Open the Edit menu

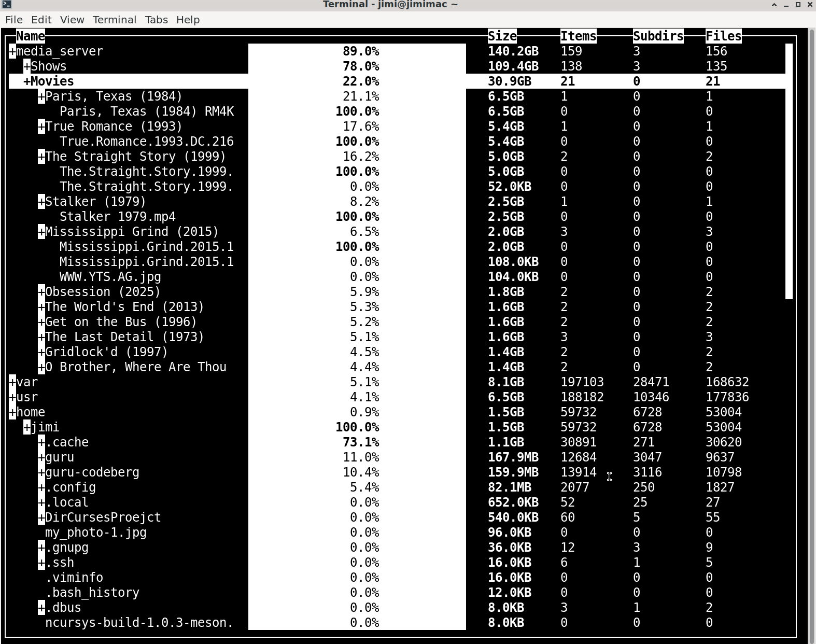click(x=41, y=20)
